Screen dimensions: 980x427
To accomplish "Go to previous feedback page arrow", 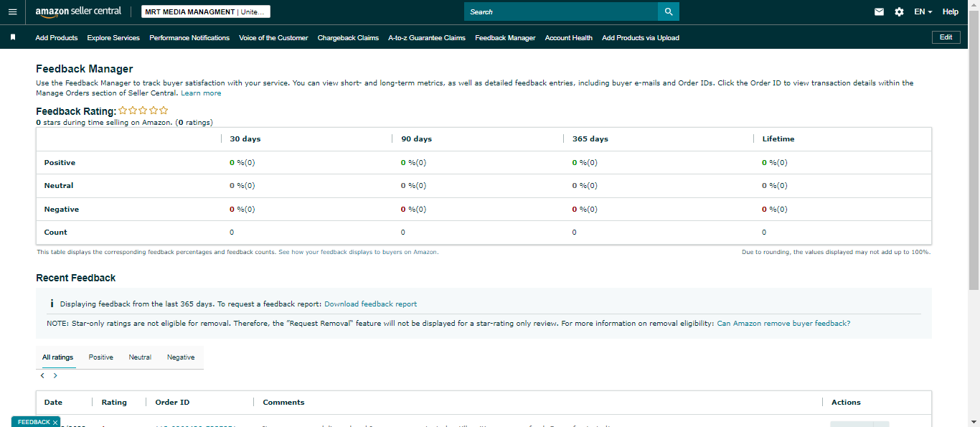I will [x=42, y=375].
